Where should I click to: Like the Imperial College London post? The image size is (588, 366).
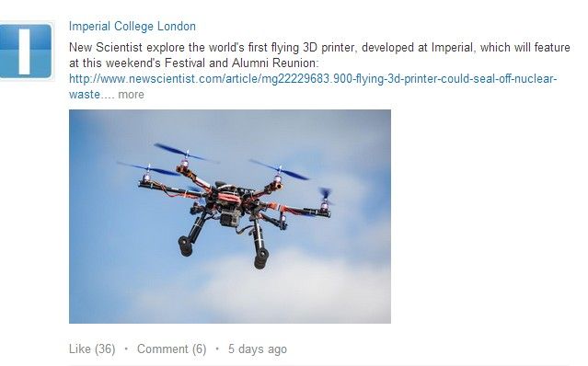[92, 349]
